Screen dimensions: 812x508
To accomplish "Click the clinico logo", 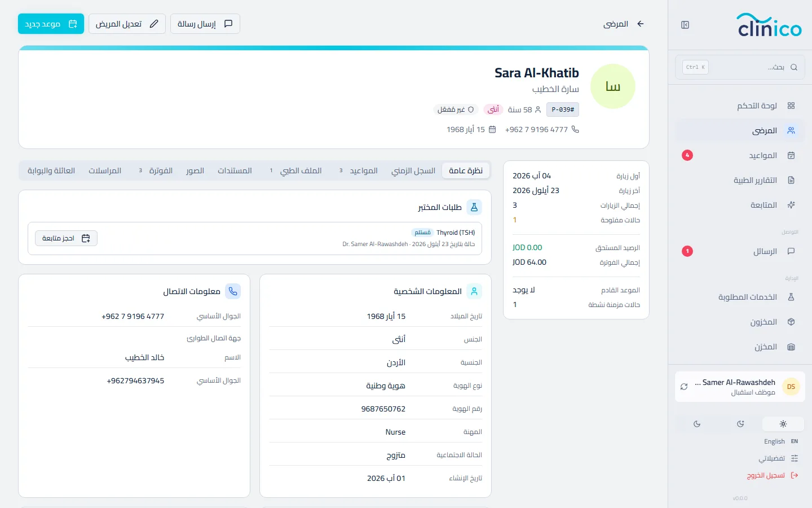I will tap(770, 25).
